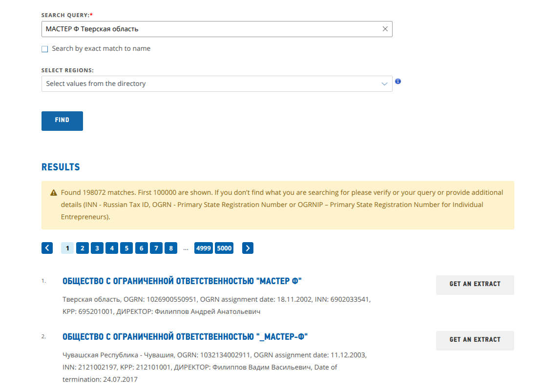The image size is (543, 392).
Task: Open results page 5
Action: pyautogui.click(x=127, y=248)
